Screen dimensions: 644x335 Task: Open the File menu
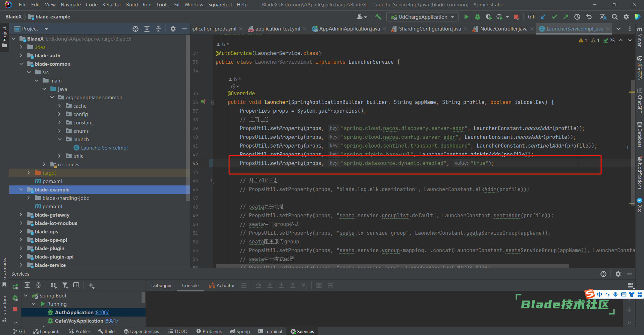coord(22,5)
